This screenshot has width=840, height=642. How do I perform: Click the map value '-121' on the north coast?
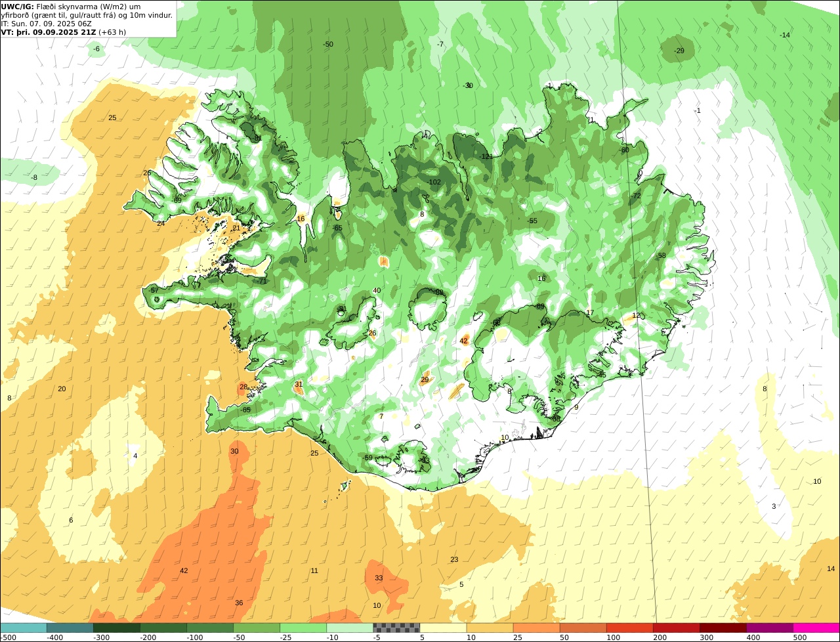click(486, 156)
